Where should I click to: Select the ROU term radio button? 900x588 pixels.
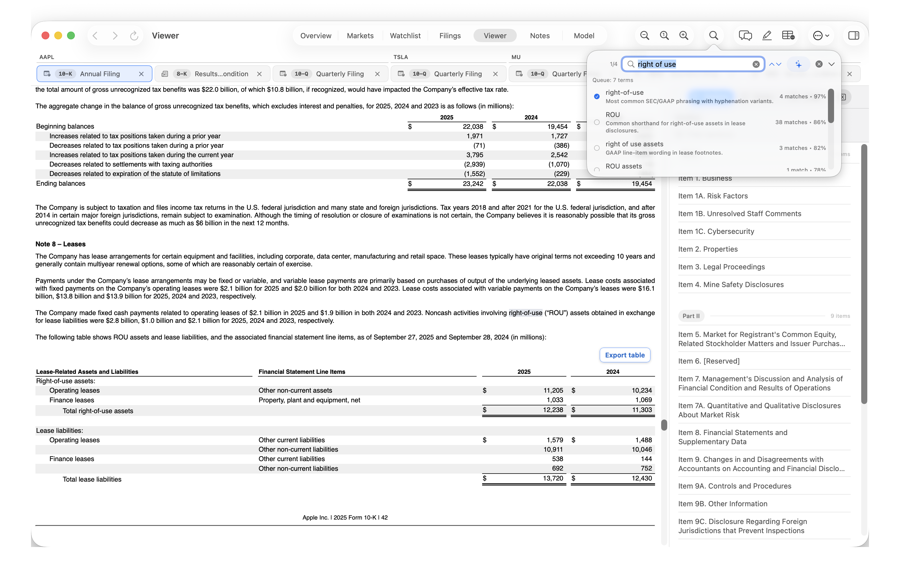(597, 122)
